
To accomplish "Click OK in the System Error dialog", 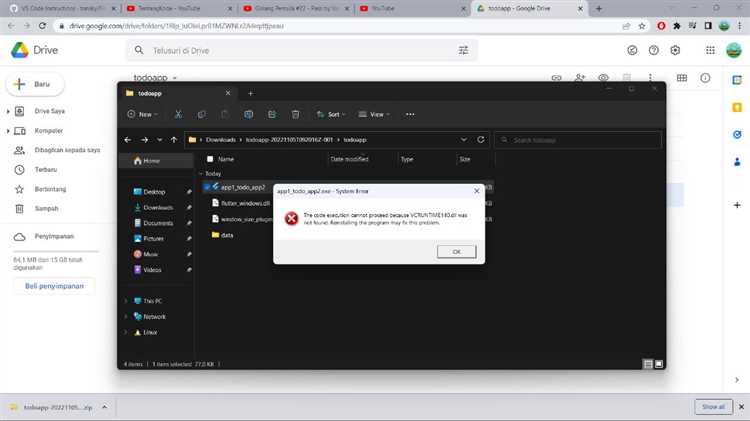I will pos(456,252).
